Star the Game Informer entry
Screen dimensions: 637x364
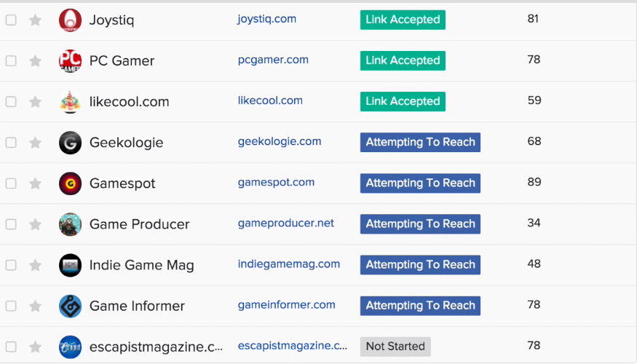[36, 306]
